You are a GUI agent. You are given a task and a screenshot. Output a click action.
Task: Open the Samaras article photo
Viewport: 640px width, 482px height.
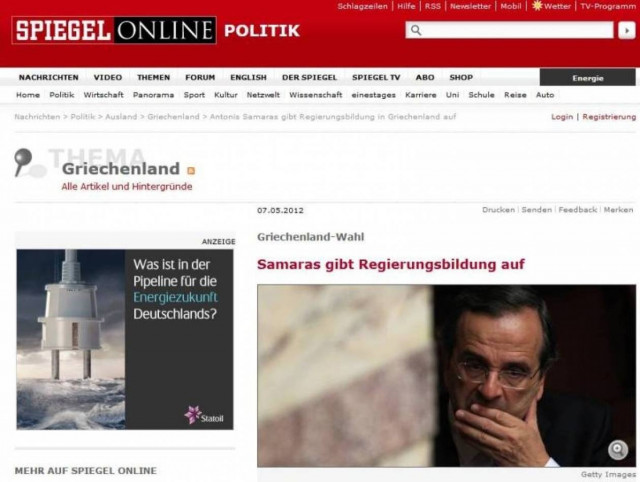(447, 376)
